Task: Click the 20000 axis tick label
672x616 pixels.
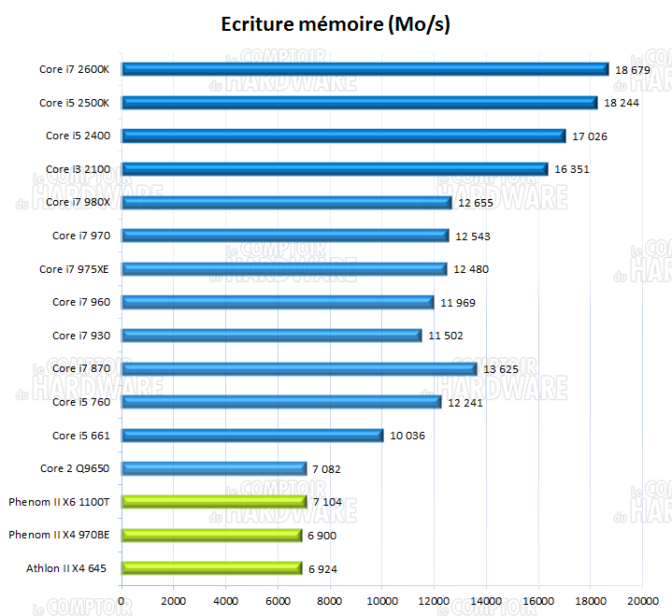Action: (x=642, y=602)
